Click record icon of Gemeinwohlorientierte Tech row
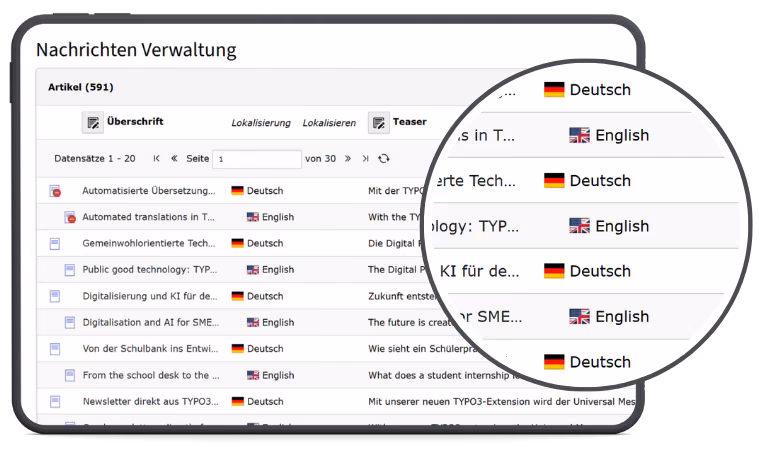 pyautogui.click(x=55, y=243)
